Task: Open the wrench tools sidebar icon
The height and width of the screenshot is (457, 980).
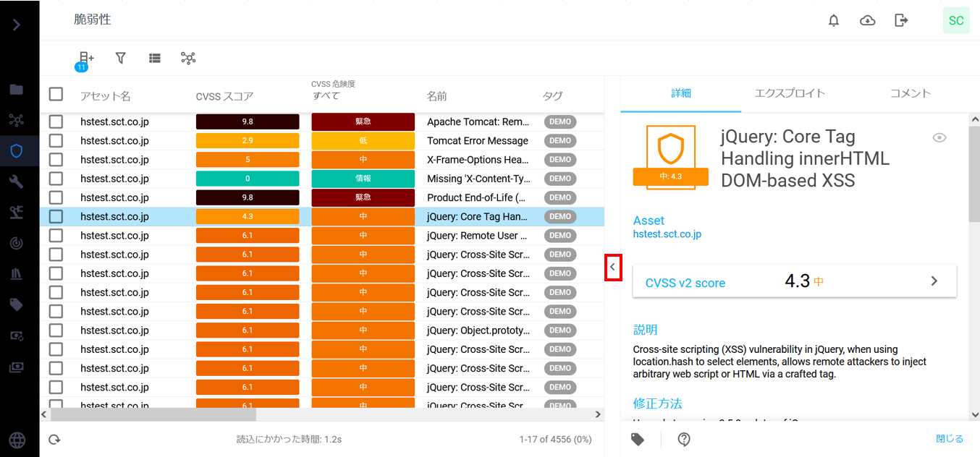Action: (x=17, y=181)
